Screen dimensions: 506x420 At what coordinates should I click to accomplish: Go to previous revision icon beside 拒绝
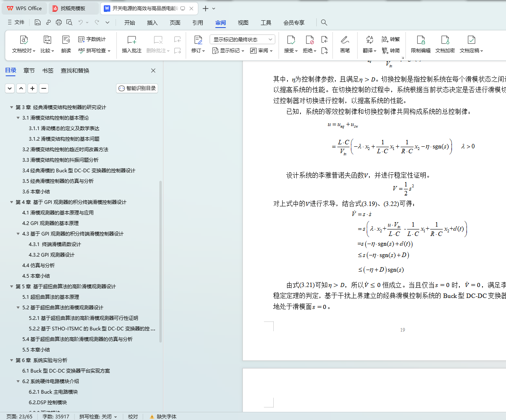coord(324,39)
